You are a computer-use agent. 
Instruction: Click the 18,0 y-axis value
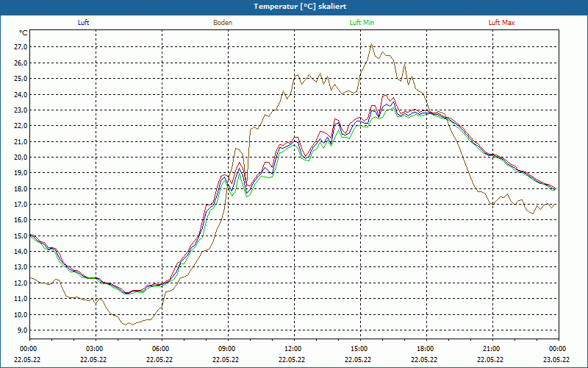[21, 188]
